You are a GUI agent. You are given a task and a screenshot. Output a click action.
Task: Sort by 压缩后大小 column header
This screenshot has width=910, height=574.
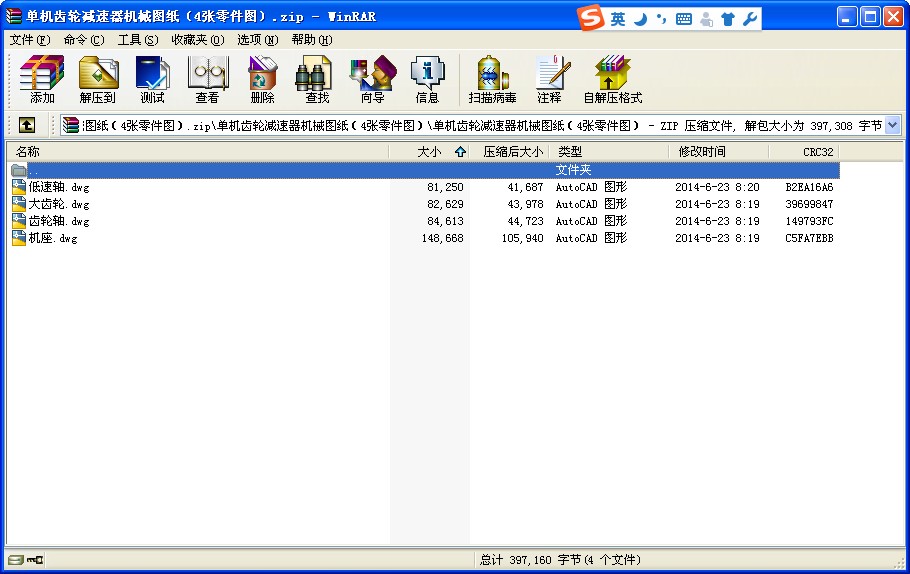click(510, 152)
